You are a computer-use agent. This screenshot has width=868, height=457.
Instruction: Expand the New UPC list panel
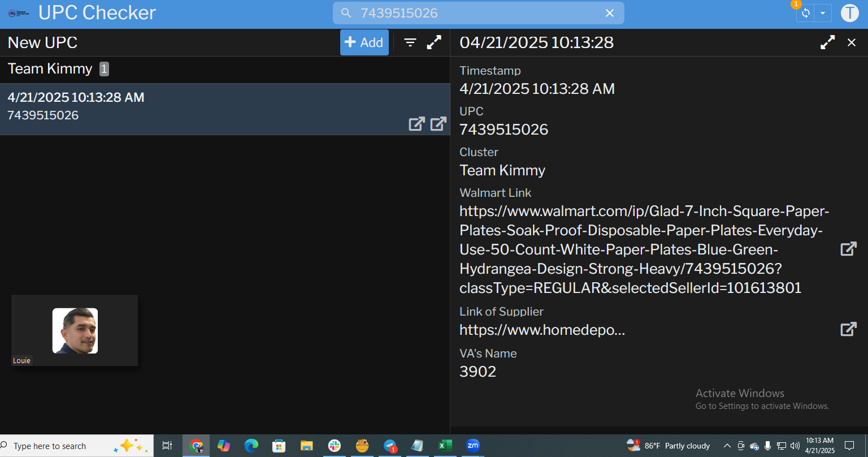coord(434,42)
